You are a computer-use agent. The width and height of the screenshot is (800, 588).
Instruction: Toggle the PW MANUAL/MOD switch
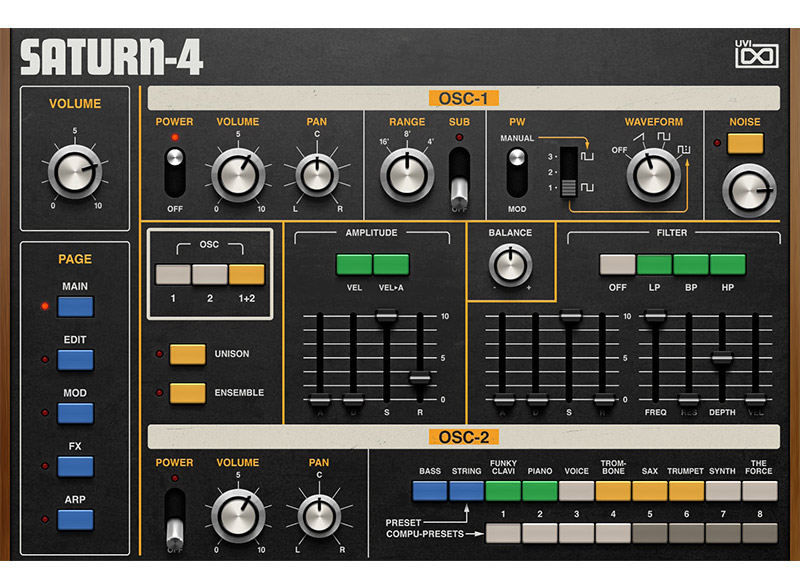pos(517,173)
